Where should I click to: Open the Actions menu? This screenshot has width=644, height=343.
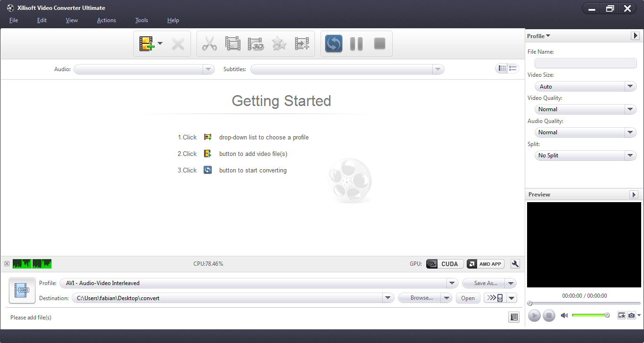click(x=106, y=20)
